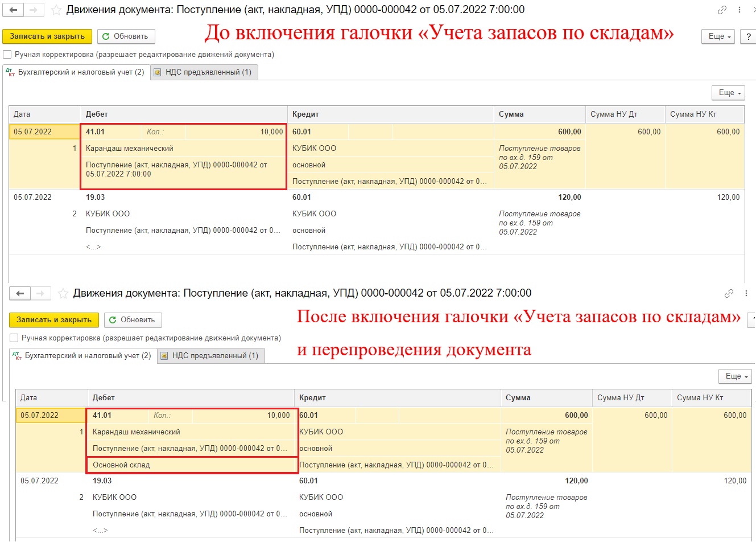
Task: Select debit account 41.01 in upper table
Action: pos(111,132)
